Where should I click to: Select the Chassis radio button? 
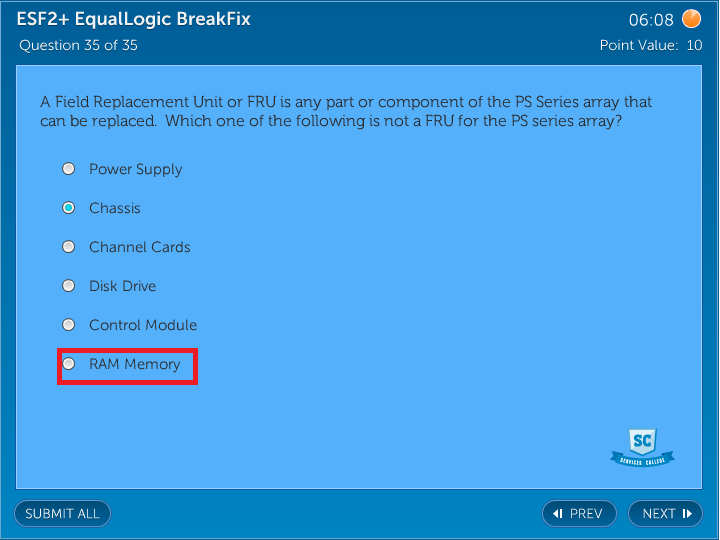[x=69, y=208]
